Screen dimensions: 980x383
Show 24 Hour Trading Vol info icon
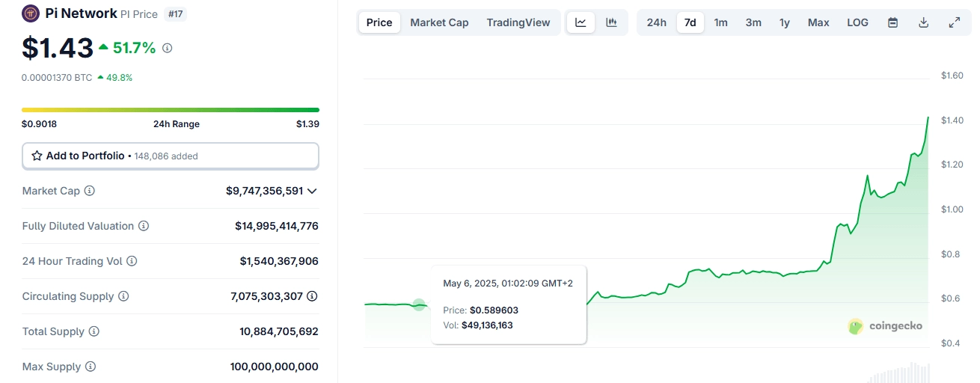pyautogui.click(x=132, y=261)
